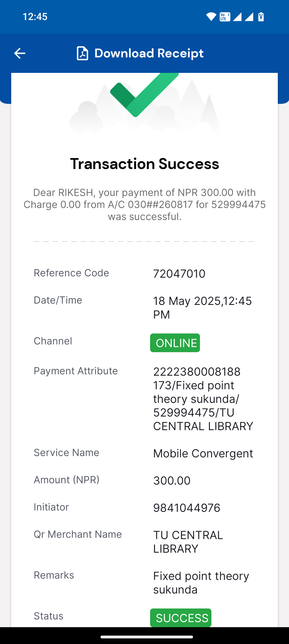
Task: Select the reference code 72047010
Action: click(179, 274)
